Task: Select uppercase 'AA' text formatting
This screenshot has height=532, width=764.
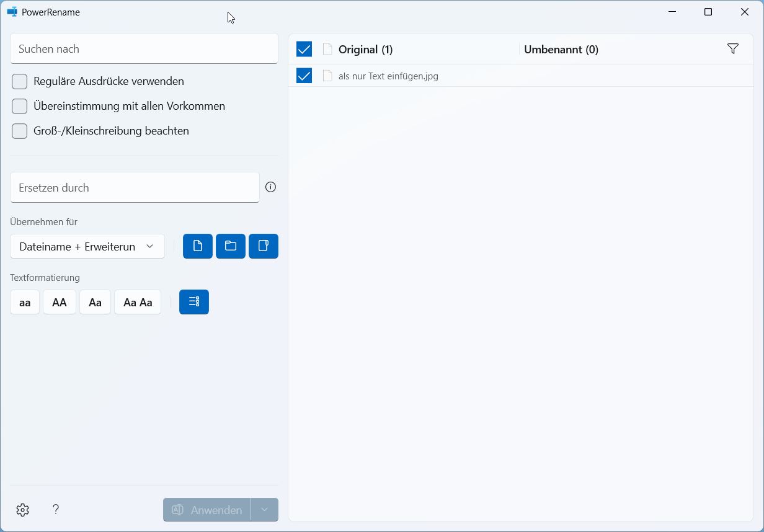Action: pyautogui.click(x=60, y=302)
